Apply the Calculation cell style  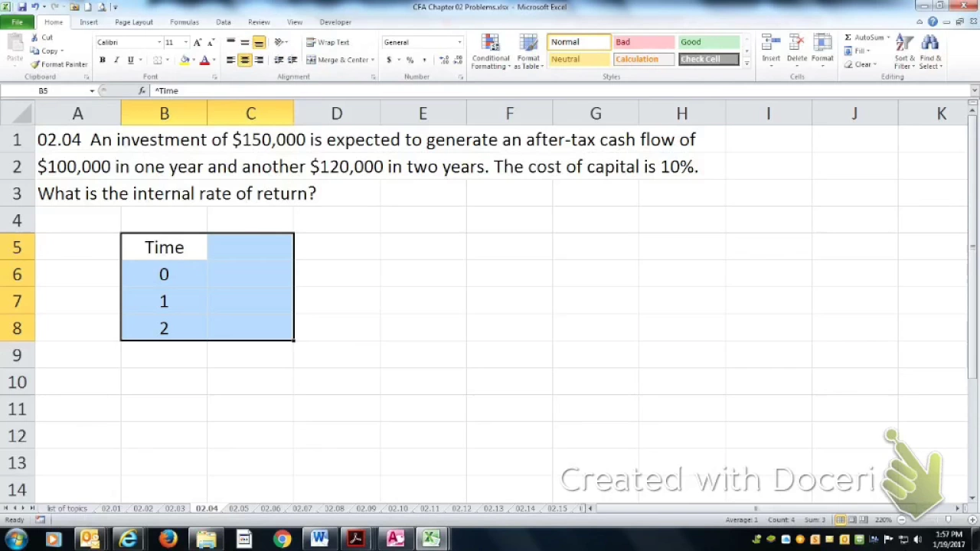(x=643, y=59)
